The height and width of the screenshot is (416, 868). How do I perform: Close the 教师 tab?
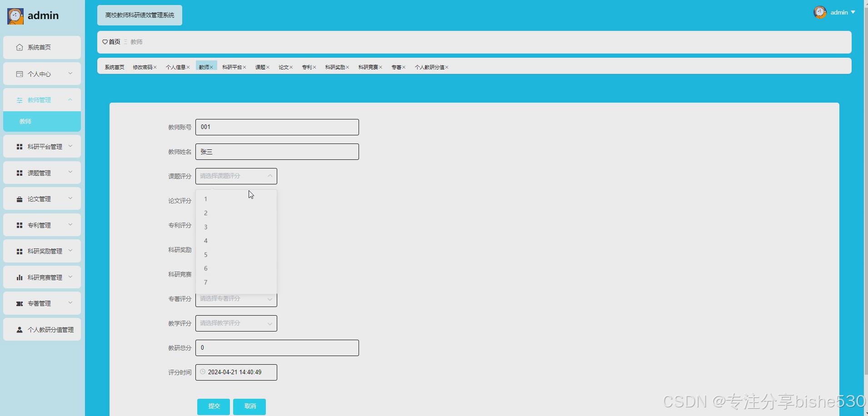click(x=211, y=67)
